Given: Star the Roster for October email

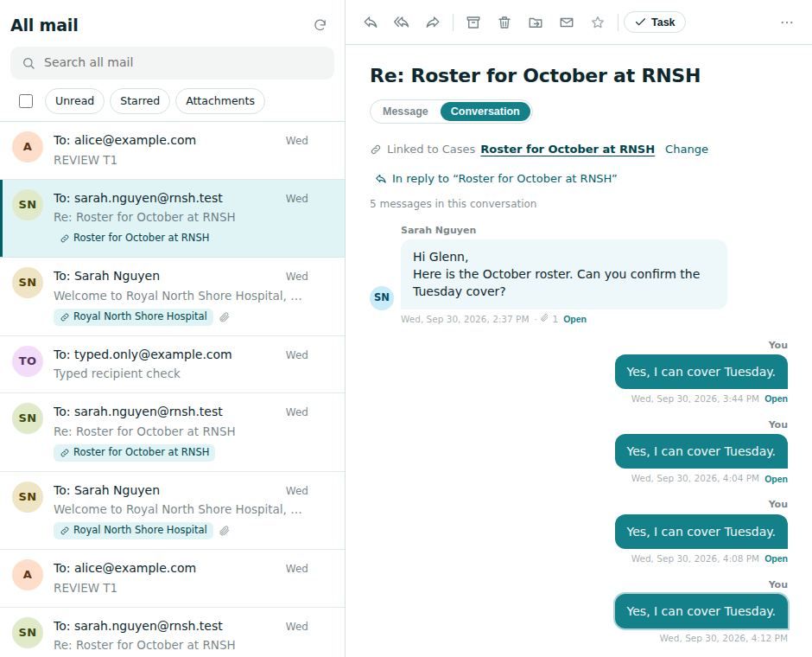Looking at the screenshot, I should click(598, 22).
